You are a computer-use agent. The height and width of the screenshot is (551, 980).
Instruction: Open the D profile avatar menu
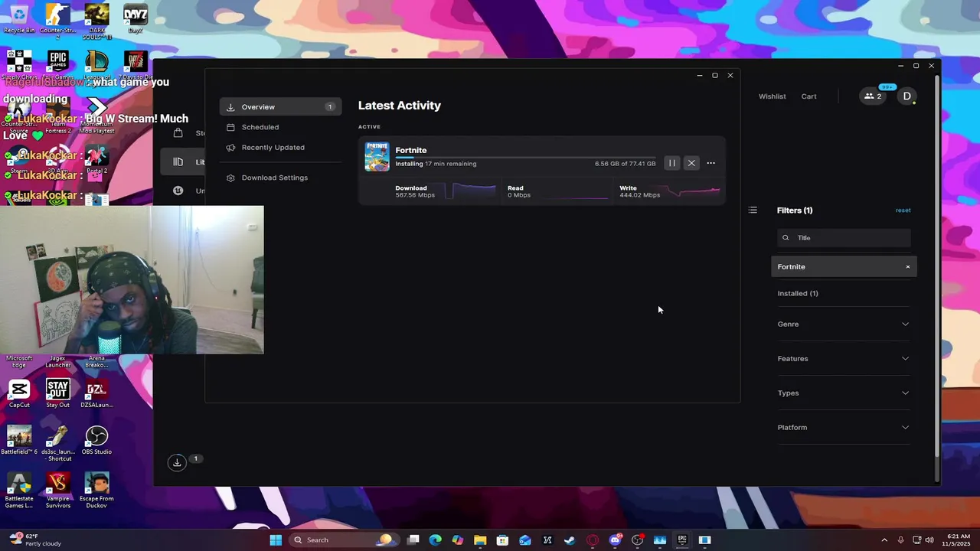pyautogui.click(x=906, y=96)
